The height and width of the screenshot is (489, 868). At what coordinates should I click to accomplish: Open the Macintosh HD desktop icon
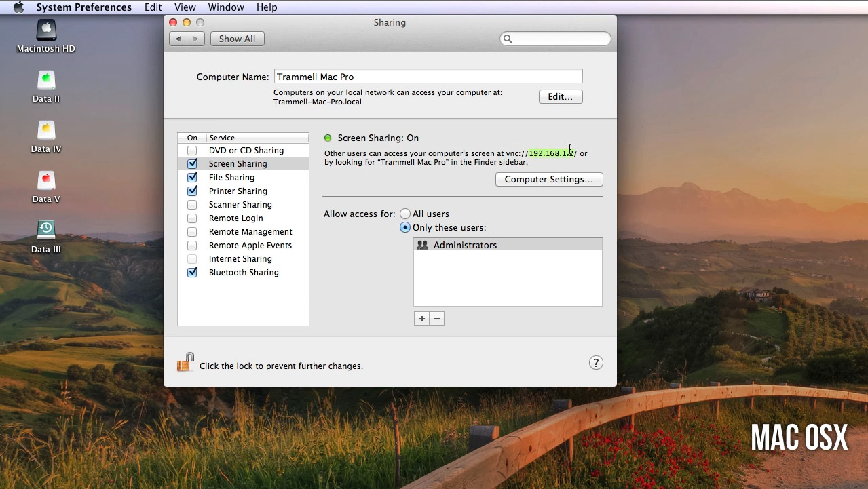(45, 31)
